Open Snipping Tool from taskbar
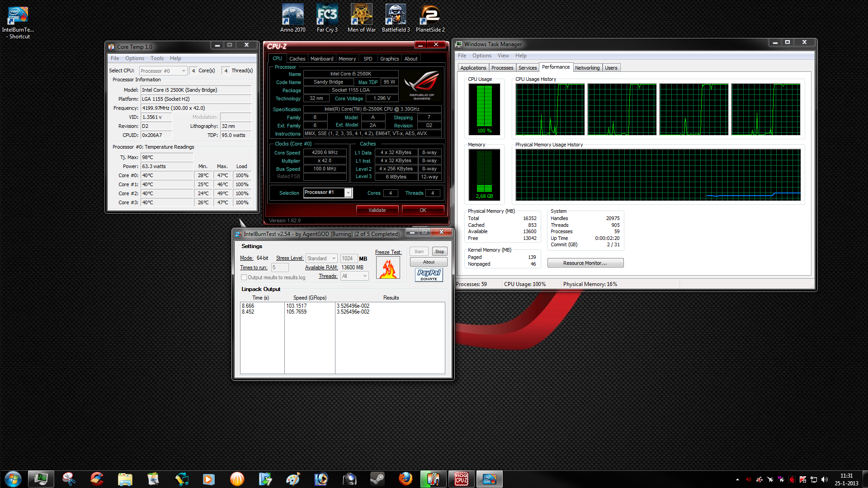 [x=69, y=479]
